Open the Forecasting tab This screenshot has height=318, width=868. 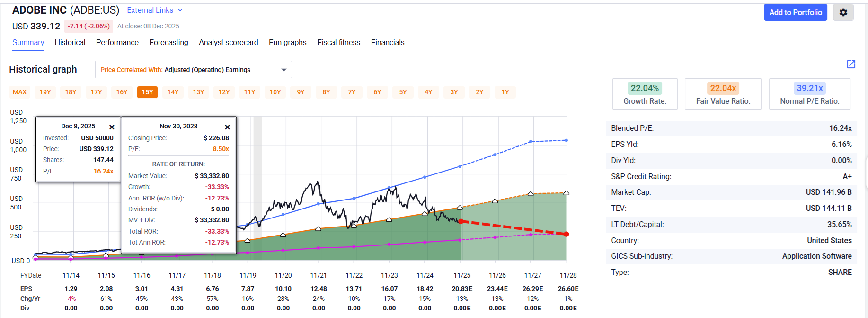(x=169, y=43)
